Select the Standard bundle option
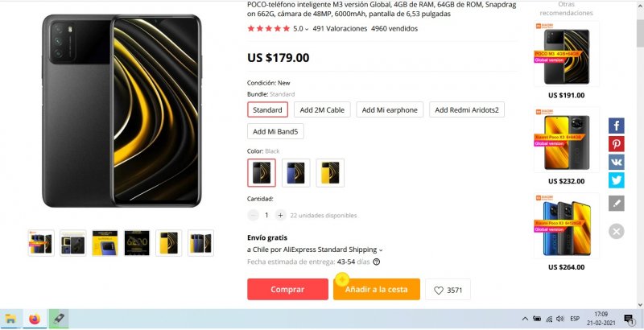Viewport: 644px width, 330px height. [266, 110]
